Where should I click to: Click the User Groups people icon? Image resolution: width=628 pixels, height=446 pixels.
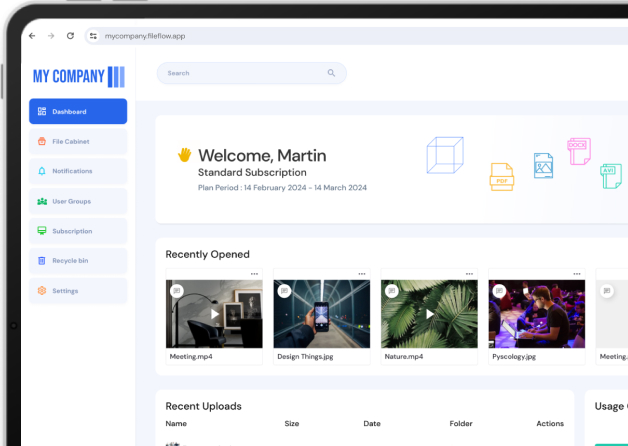42,201
